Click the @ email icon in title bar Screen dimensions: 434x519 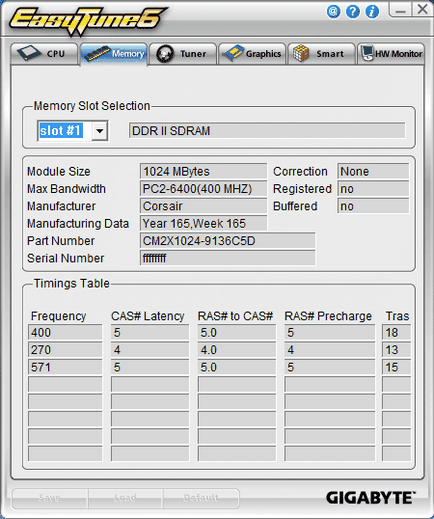(x=333, y=12)
